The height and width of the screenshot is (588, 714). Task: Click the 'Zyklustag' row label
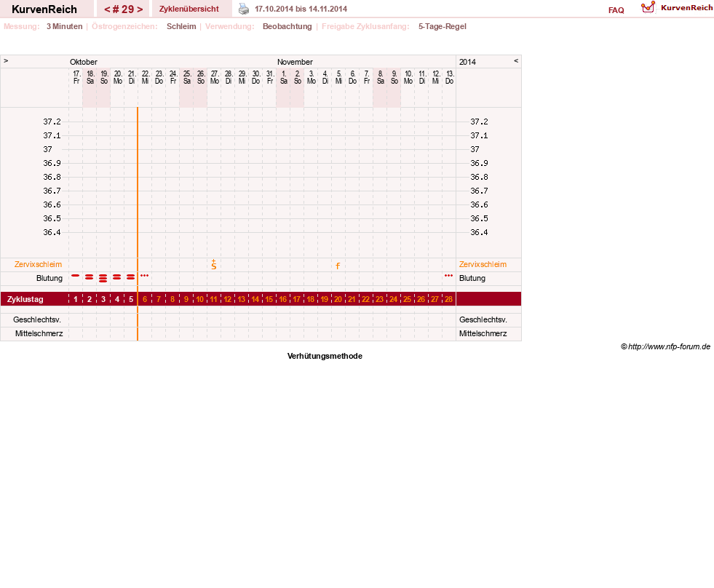[25, 299]
